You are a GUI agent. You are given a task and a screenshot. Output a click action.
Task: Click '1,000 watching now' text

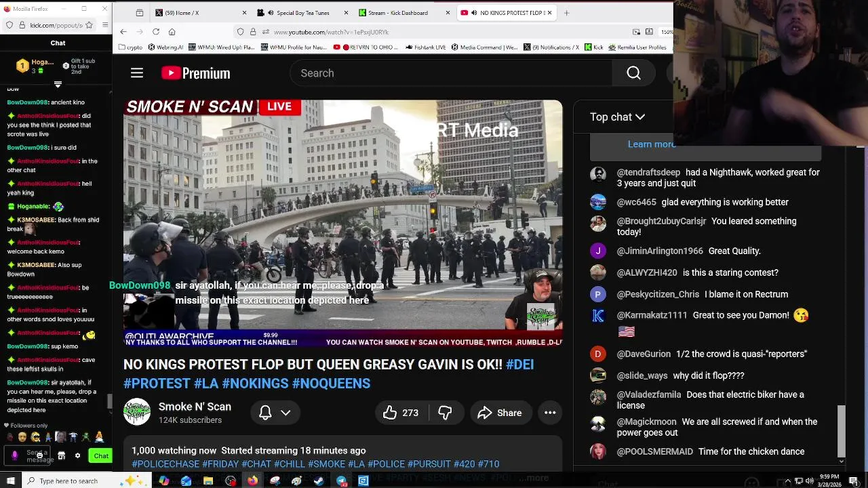[x=174, y=451]
